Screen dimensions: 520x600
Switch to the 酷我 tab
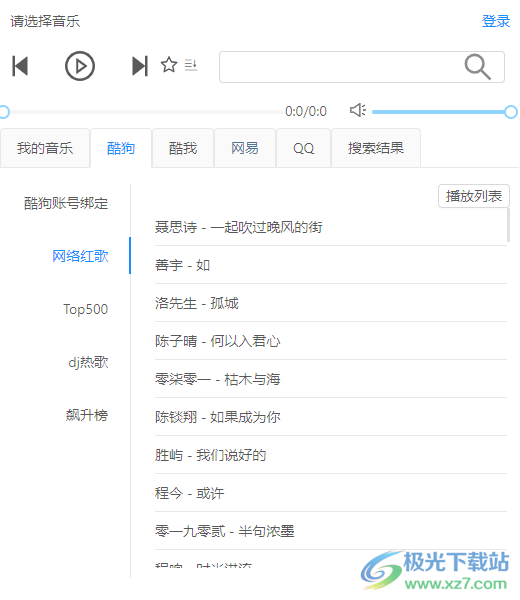tap(183, 148)
